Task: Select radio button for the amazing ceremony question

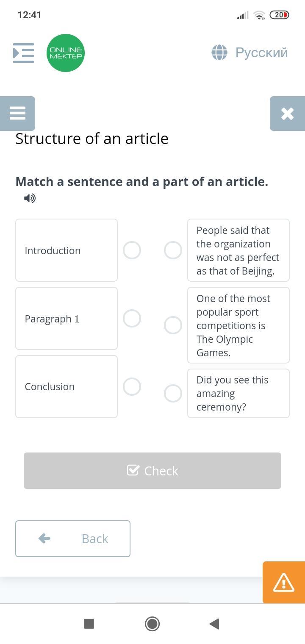Action: pos(173,393)
